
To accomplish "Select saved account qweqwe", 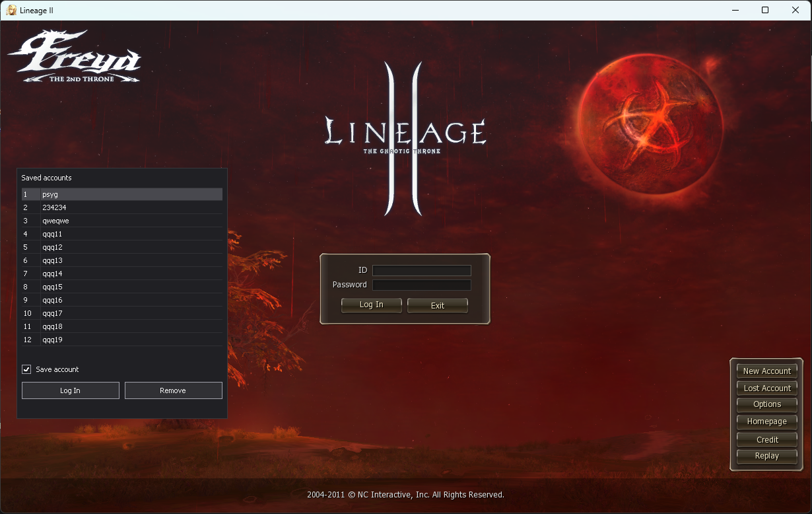I will (x=122, y=221).
